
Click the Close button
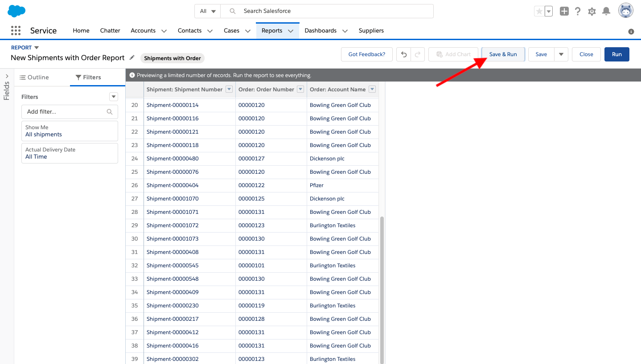click(x=586, y=54)
